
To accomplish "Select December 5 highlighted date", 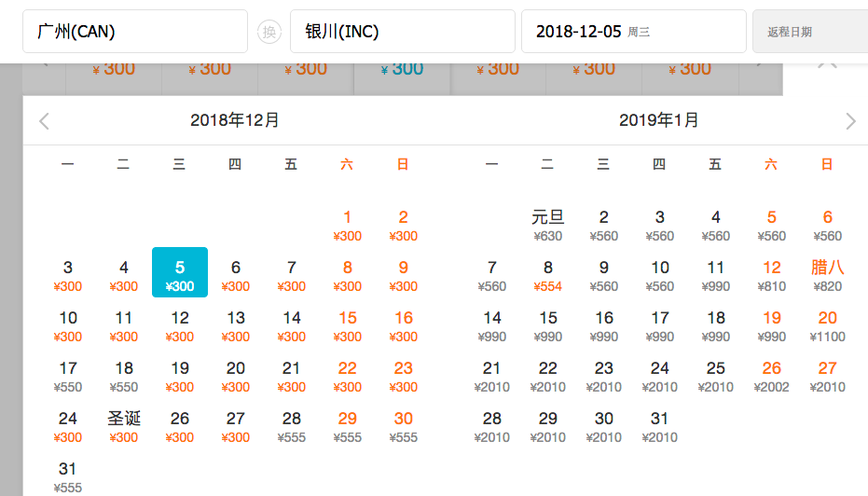I will click(x=180, y=272).
